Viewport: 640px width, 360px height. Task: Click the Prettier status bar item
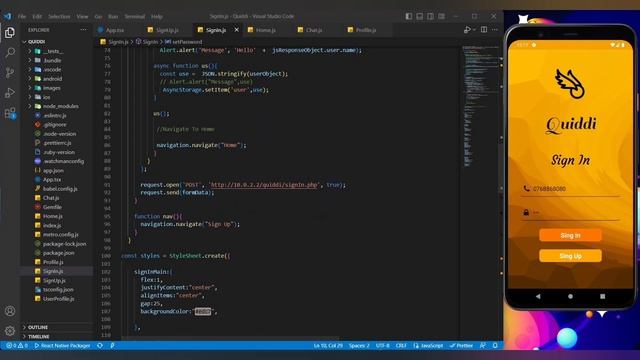461,346
